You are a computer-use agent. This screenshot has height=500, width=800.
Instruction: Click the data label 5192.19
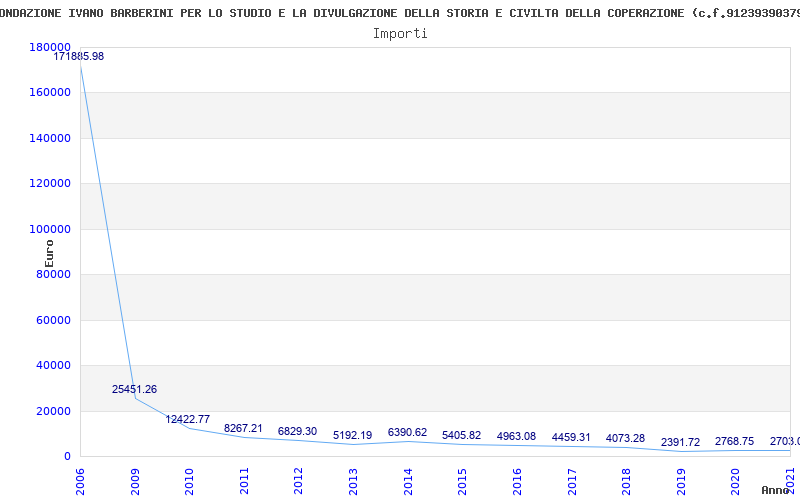tap(353, 435)
